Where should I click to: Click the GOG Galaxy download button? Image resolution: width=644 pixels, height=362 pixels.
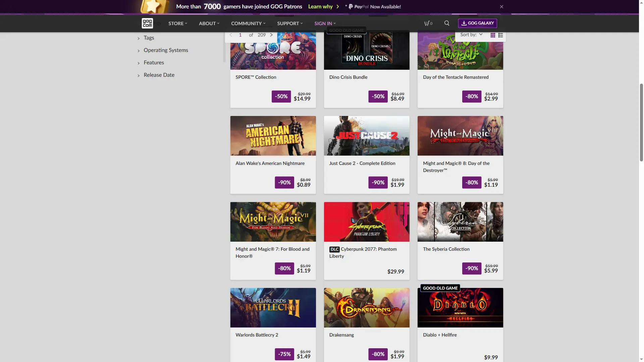477,23
